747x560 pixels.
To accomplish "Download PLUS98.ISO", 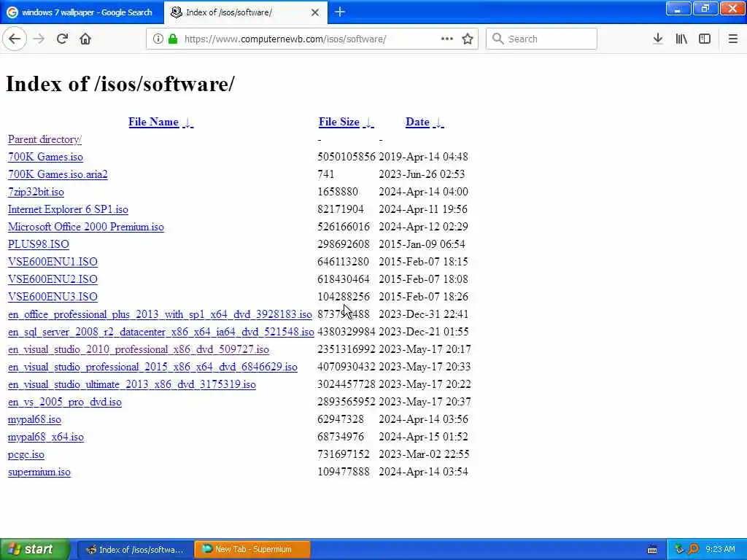I will [39, 244].
